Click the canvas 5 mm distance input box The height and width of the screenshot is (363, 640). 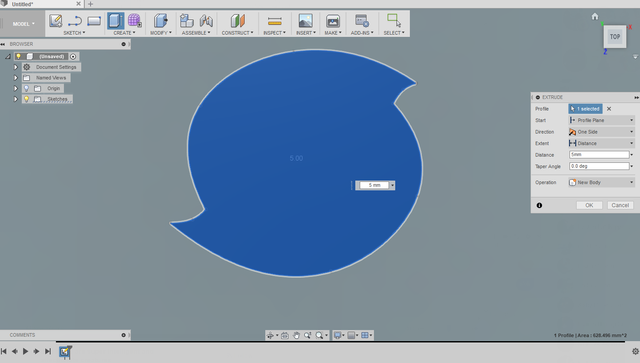click(x=374, y=185)
